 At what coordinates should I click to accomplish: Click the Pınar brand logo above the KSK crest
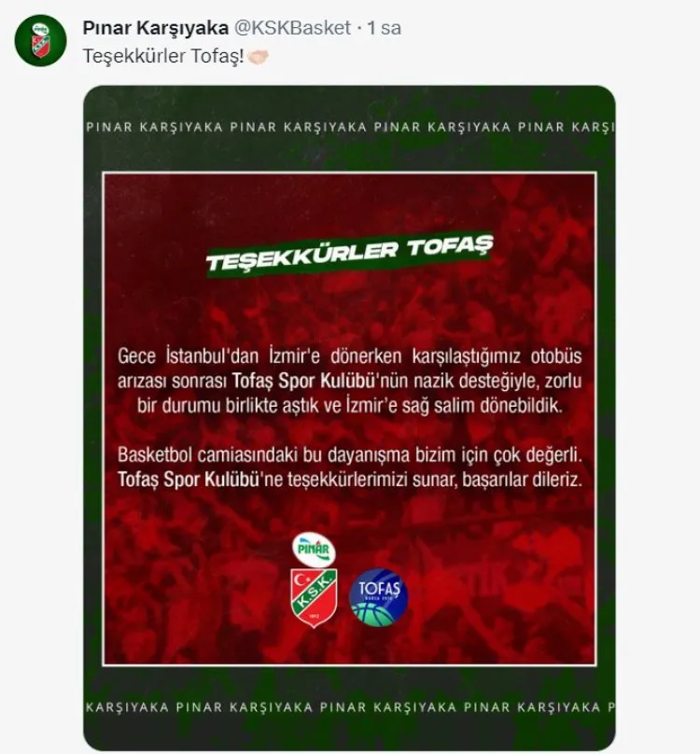tap(314, 549)
